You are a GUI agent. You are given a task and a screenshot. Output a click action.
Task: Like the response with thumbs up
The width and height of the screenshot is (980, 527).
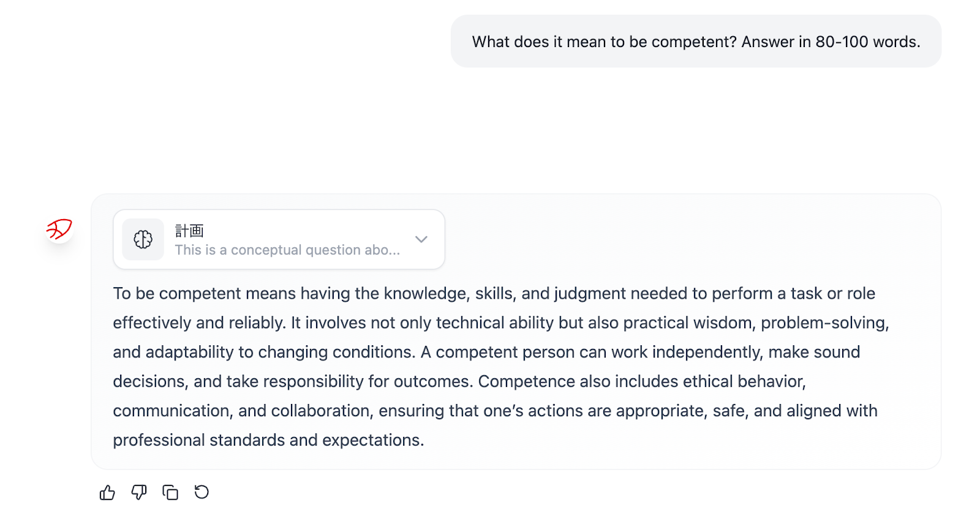coord(107,493)
